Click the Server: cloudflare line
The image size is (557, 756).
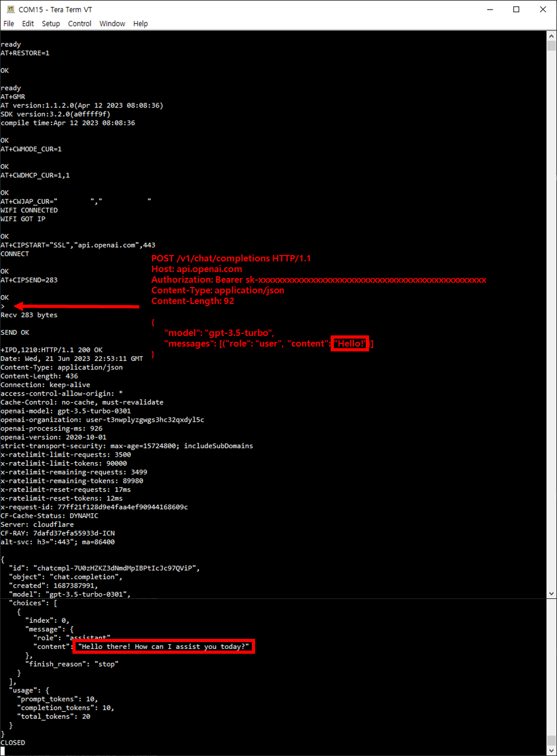tap(37, 525)
